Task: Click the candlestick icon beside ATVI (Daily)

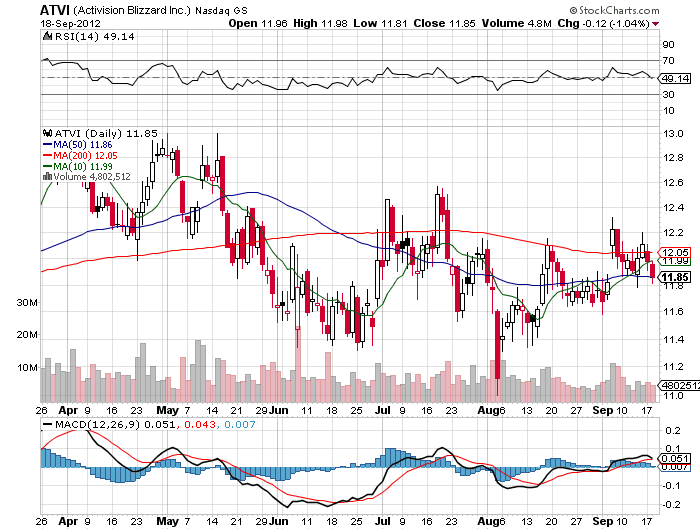Action: click(47, 133)
